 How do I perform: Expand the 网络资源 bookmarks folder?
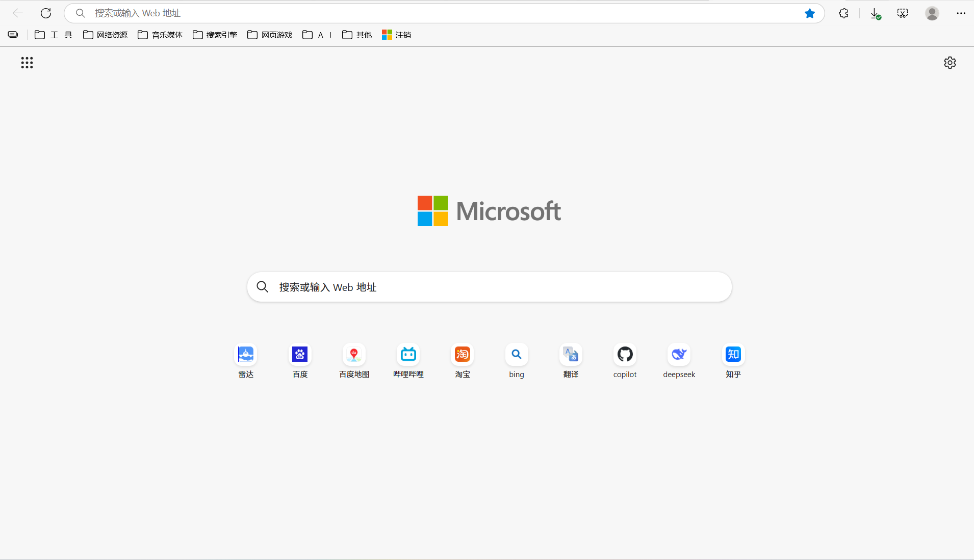(x=106, y=35)
